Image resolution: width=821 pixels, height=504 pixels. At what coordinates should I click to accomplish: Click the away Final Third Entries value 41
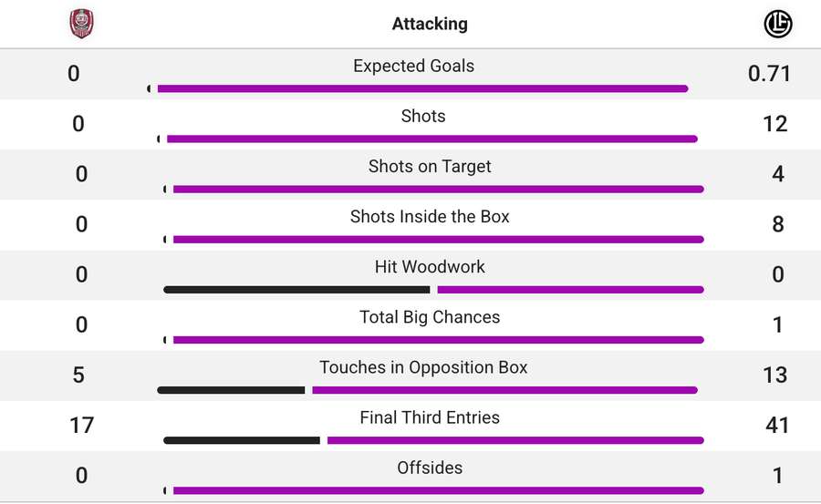point(777,425)
